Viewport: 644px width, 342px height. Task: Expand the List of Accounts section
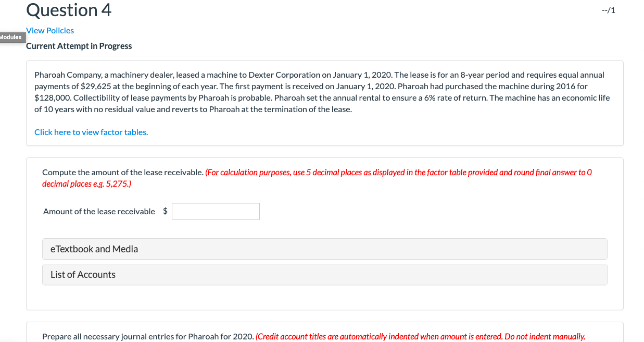pos(82,274)
